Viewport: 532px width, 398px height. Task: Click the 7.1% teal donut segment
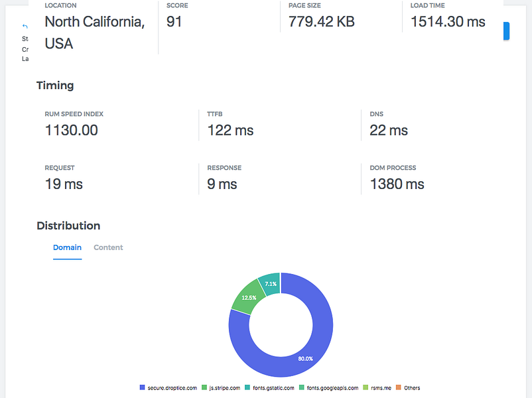coord(271,284)
